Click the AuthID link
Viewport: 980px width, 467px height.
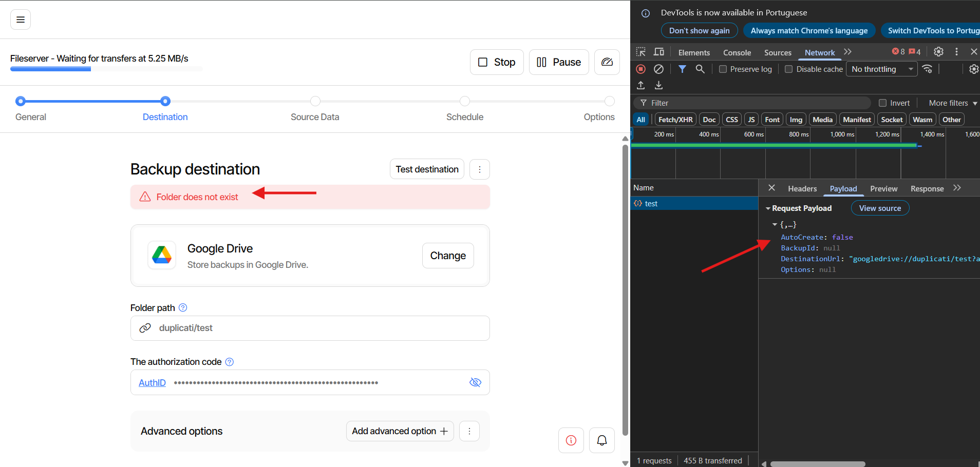click(x=152, y=383)
